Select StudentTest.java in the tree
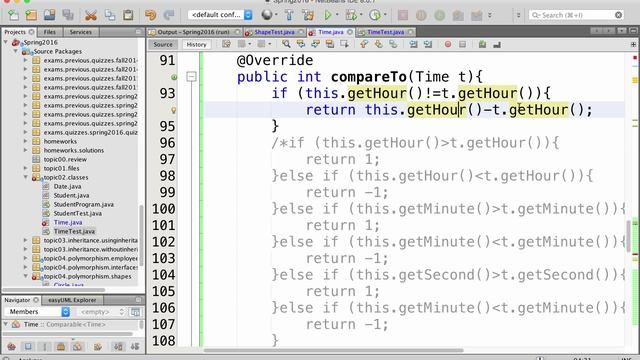Screen dimensions: 640x360 [78, 213]
